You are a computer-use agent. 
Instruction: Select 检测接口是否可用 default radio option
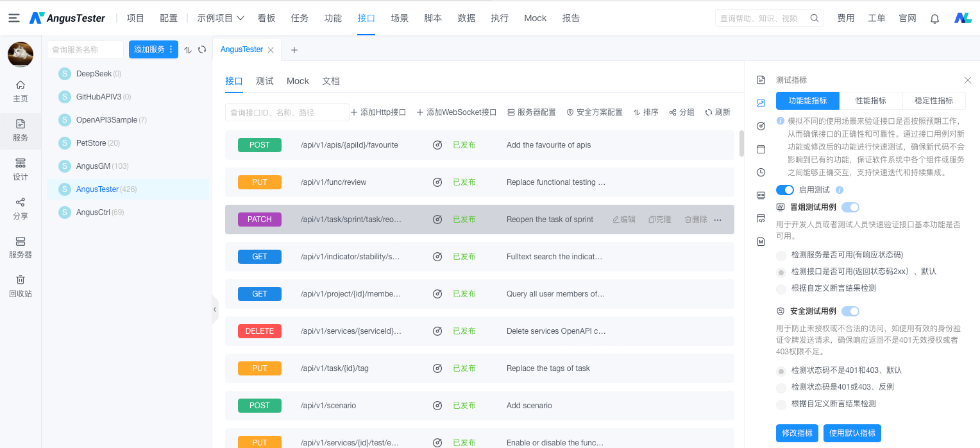click(x=781, y=272)
